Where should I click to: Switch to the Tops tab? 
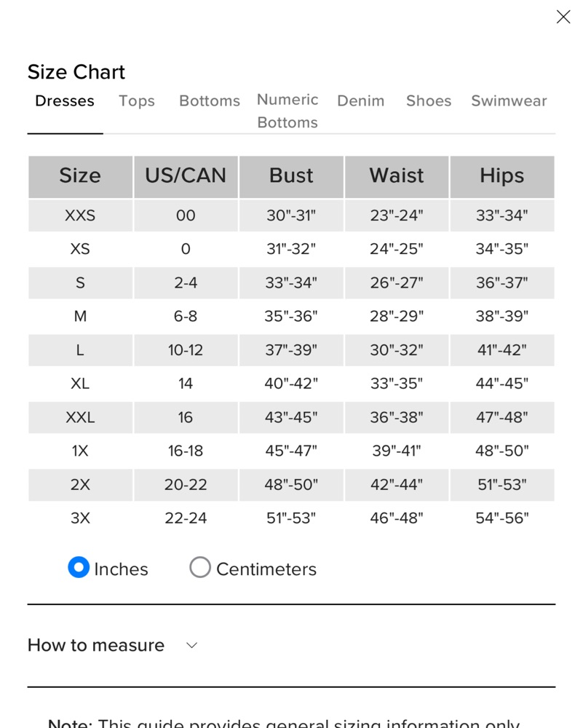pyautogui.click(x=136, y=100)
